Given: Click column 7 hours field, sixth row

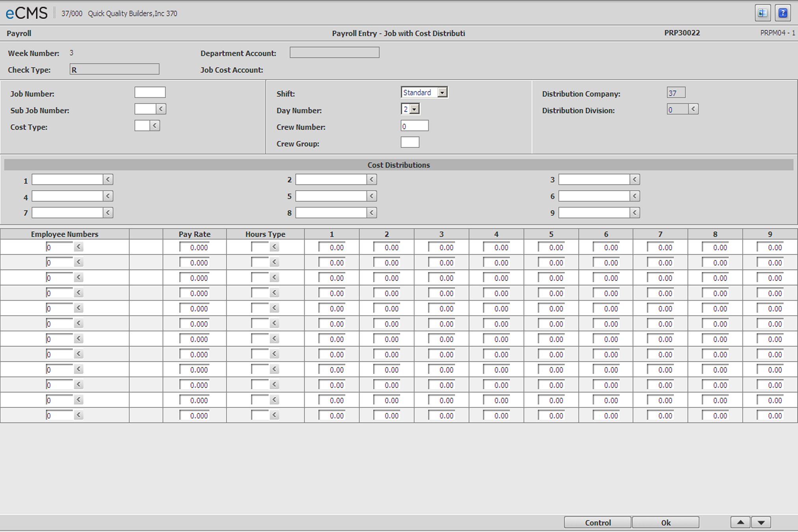Looking at the screenshot, I should (660, 324).
